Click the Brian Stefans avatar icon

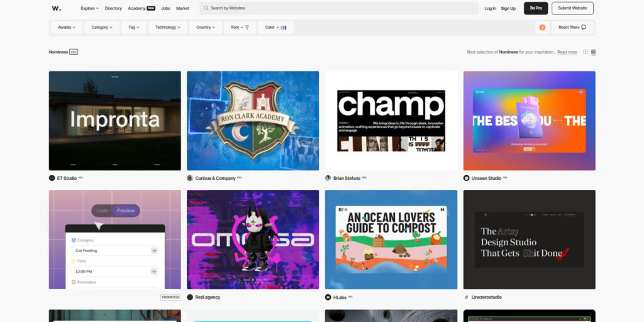click(328, 178)
